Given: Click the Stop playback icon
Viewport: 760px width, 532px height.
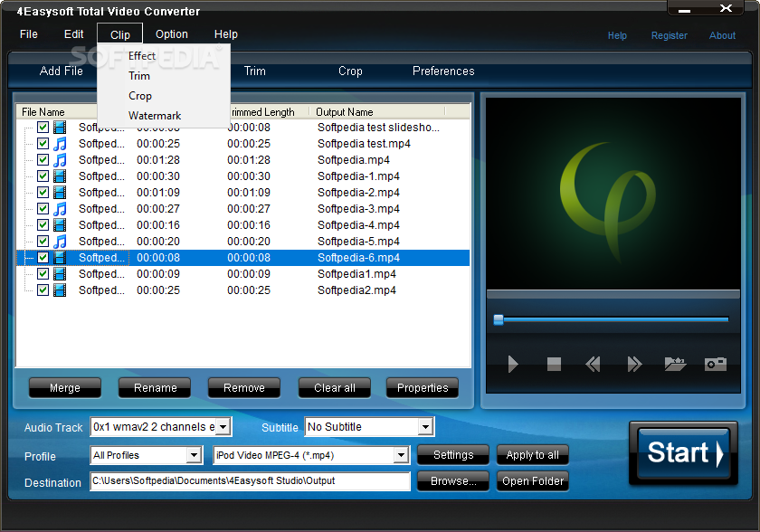Looking at the screenshot, I should pyautogui.click(x=554, y=364).
